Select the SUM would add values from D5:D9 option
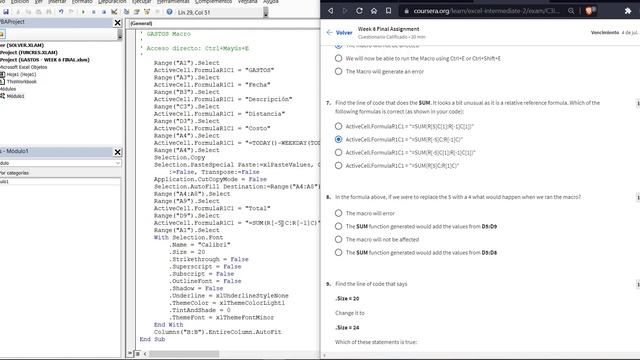The image size is (640, 360). (338, 226)
